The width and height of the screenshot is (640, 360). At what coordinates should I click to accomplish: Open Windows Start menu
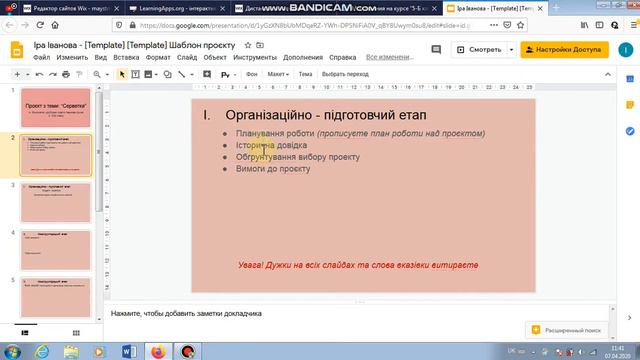pos(12,351)
